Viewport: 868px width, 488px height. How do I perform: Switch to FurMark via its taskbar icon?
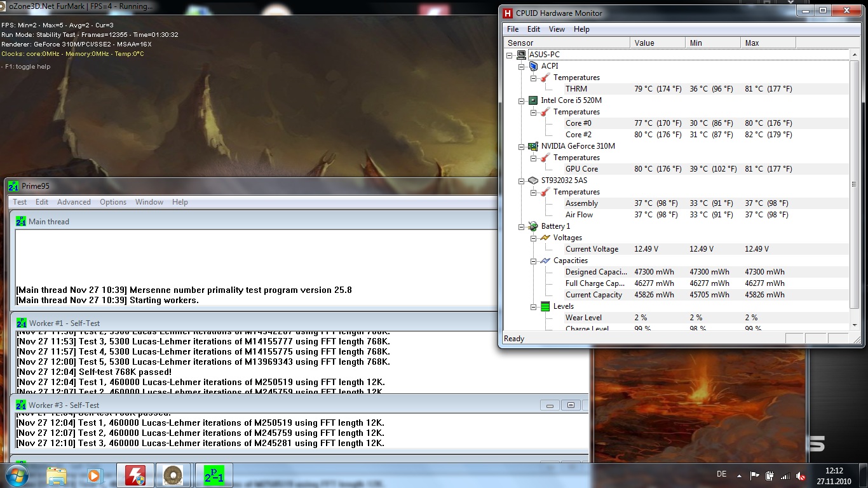coord(172,475)
